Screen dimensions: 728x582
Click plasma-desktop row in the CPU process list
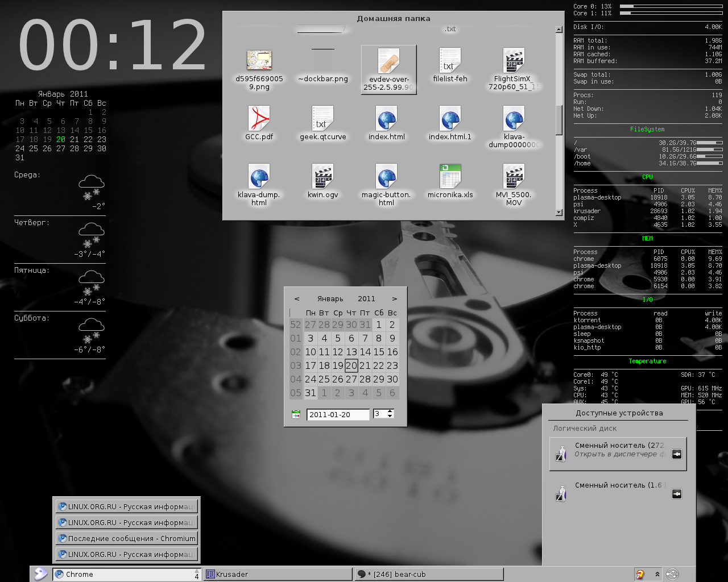[x=648, y=198]
